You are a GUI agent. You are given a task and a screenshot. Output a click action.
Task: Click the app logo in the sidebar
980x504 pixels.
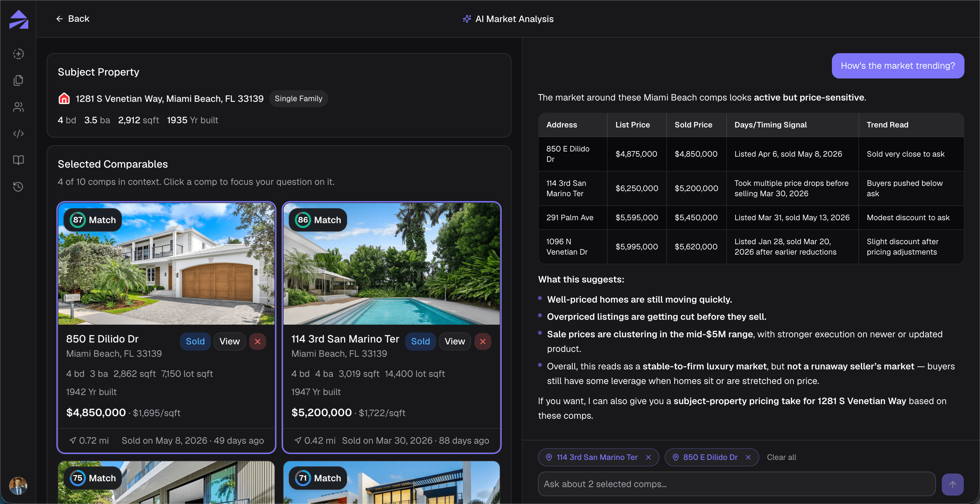19,19
